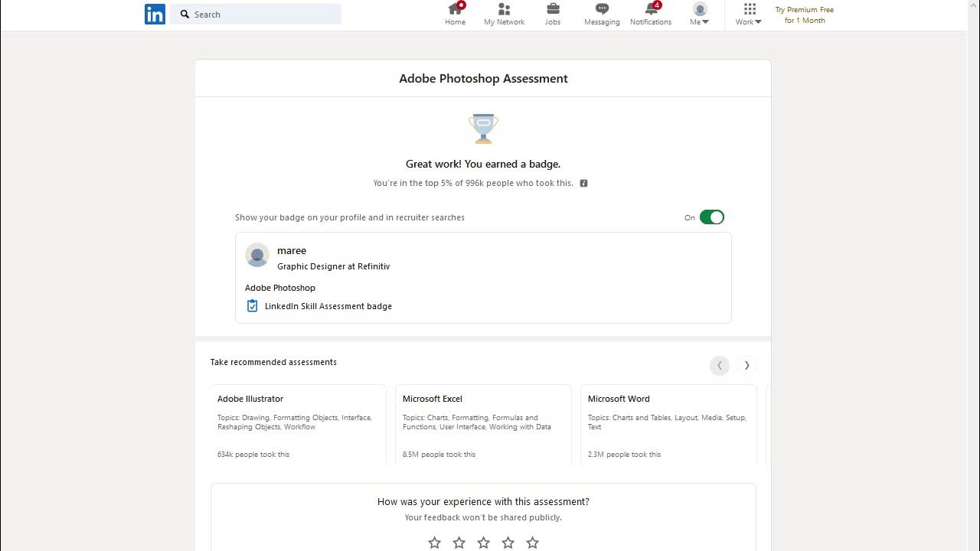Click Try Premium Free for 1 Month
This screenshot has width=980, height=551.
(805, 15)
